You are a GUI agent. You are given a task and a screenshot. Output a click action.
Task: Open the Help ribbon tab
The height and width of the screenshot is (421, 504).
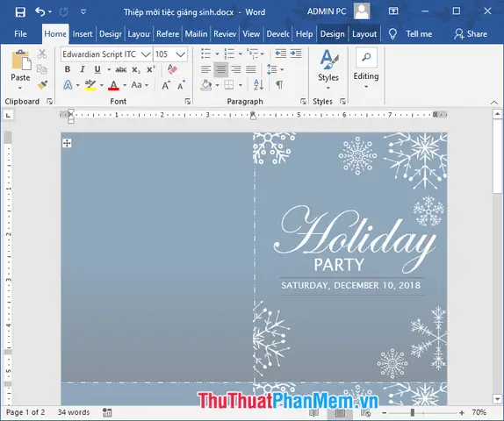point(304,33)
